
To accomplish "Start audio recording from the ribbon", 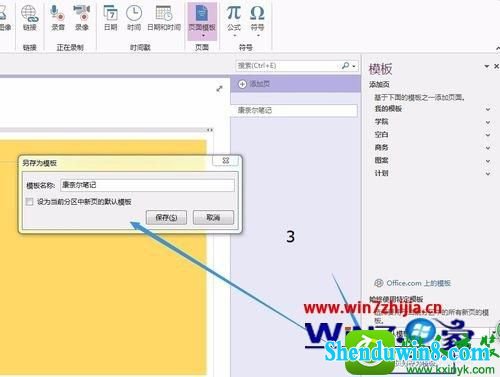I will (57, 18).
